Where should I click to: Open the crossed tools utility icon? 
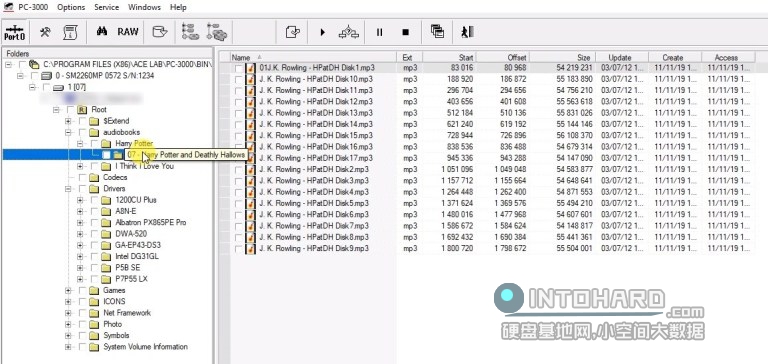46,32
